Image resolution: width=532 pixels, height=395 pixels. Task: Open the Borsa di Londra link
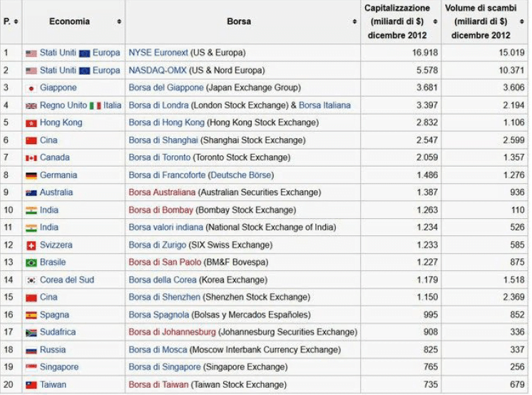click(x=158, y=106)
